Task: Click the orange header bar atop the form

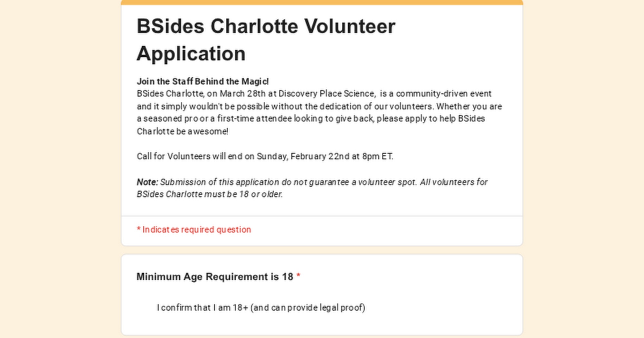Action: click(322, 2)
